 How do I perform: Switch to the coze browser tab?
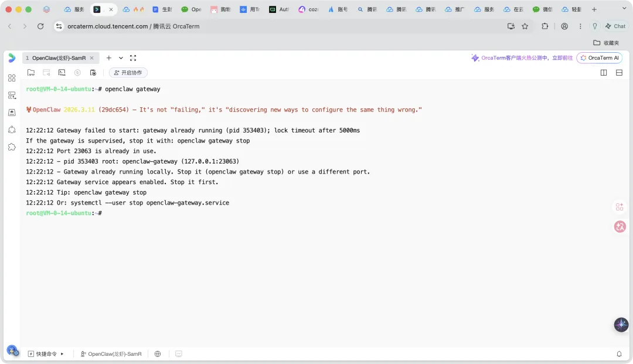point(308,9)
